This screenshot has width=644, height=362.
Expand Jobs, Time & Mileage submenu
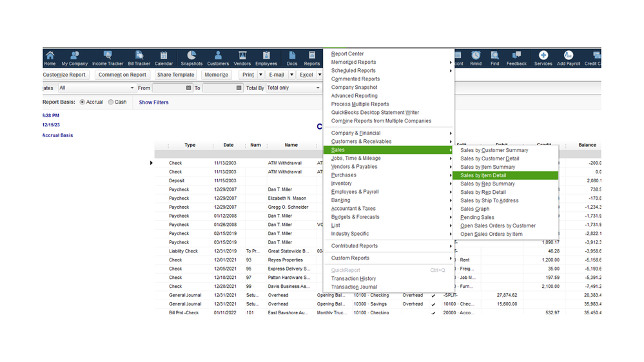point(388,158)
